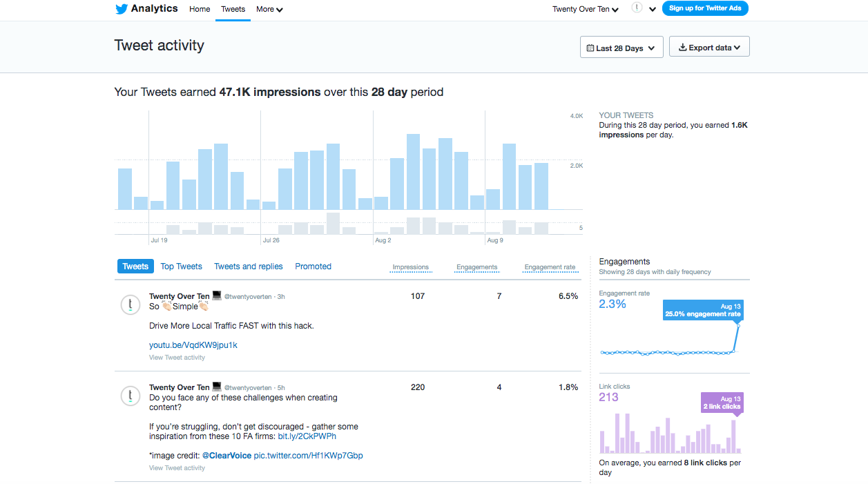The height and width of the screenshot is (484, 868).
Task: Open the Twenty Over Ten account dropdown
Action: [x=584, y=9]
